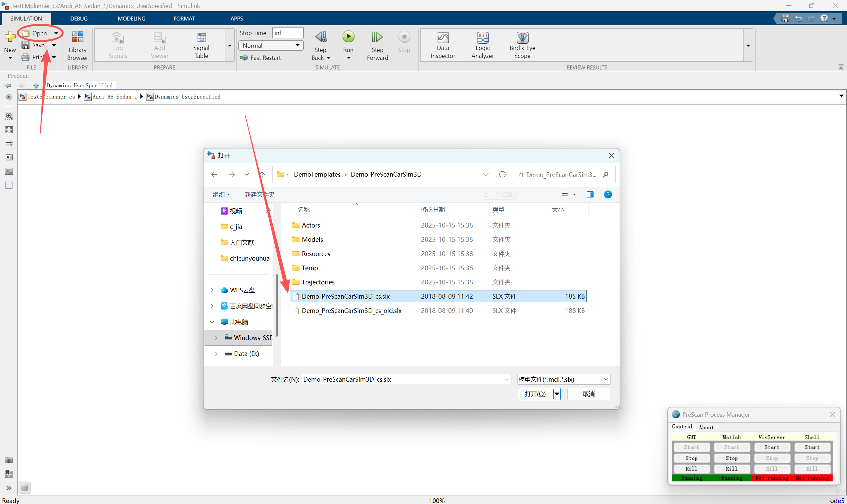Click the green Run button

tap(348, 37)
